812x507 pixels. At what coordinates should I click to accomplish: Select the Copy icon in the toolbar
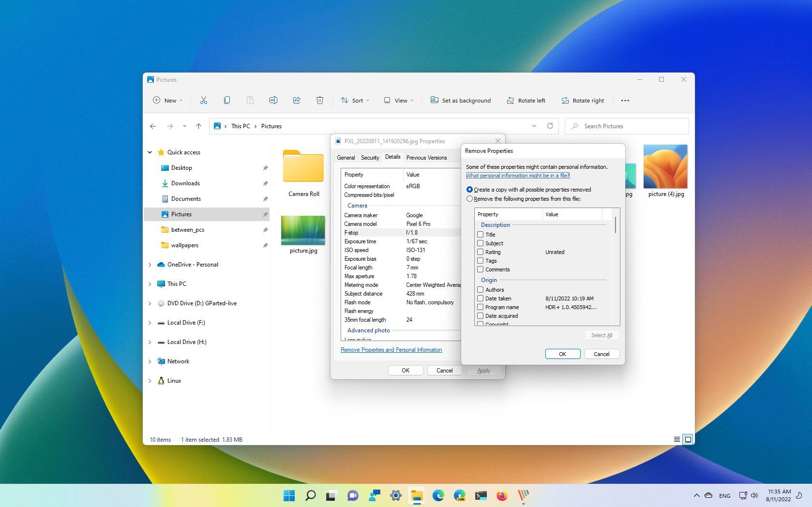click(x=226, y=100)
